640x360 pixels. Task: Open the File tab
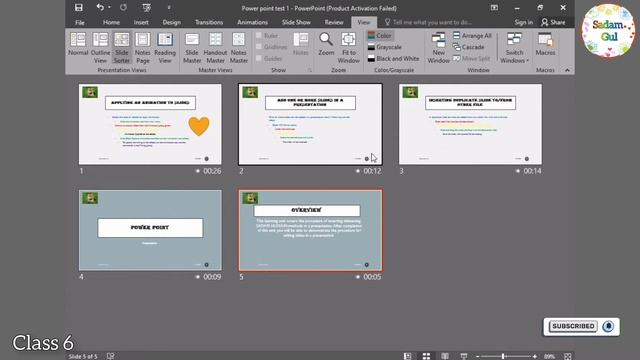coord(80,22)
